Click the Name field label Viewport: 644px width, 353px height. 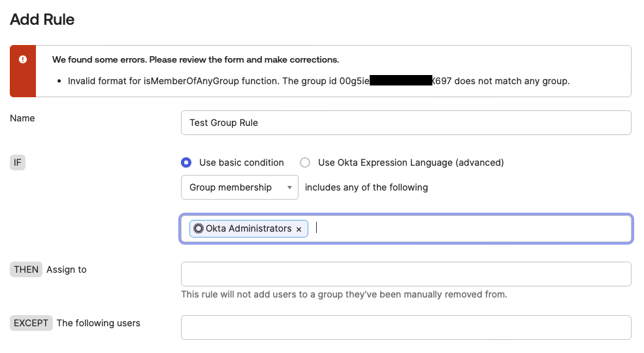point(23,118)
